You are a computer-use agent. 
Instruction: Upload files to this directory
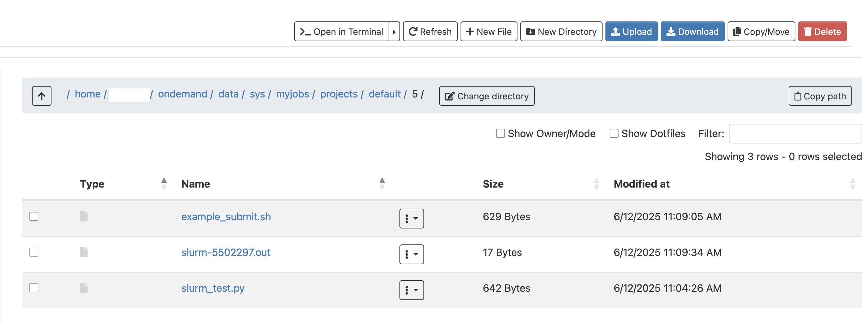(x=631, y=31)
